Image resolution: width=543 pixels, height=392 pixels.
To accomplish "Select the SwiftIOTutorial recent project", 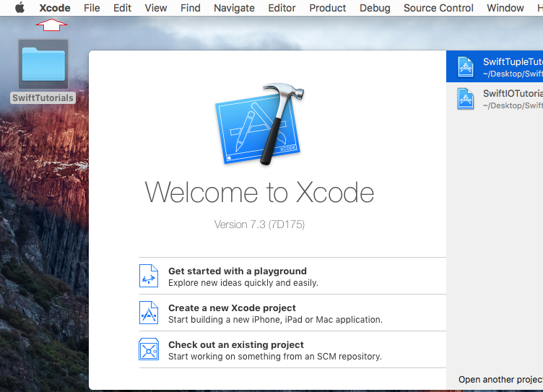I will (x=495, y=99).
